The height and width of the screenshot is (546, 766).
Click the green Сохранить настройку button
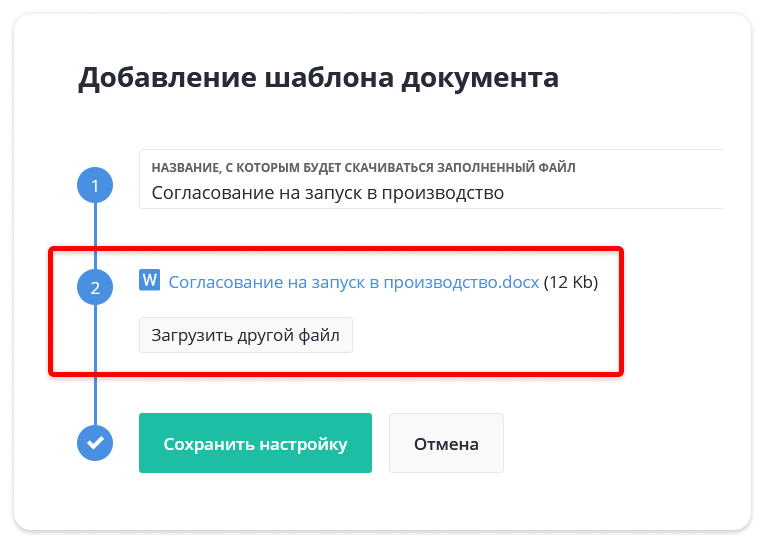point(255,443)
